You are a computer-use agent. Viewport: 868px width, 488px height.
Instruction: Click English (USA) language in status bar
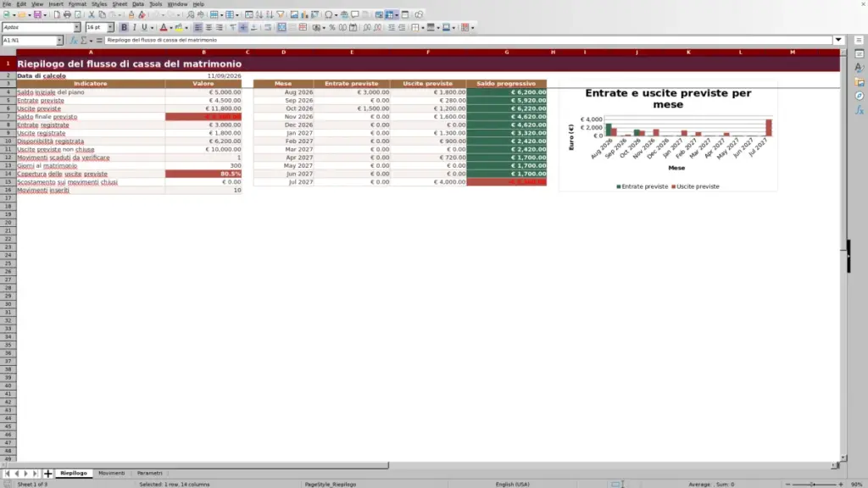pos(512,484)
